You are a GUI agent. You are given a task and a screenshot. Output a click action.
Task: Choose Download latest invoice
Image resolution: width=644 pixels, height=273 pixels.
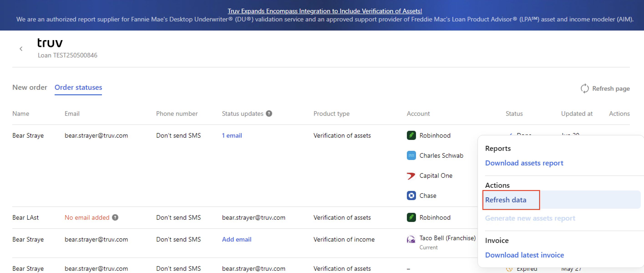pos(525,255)
